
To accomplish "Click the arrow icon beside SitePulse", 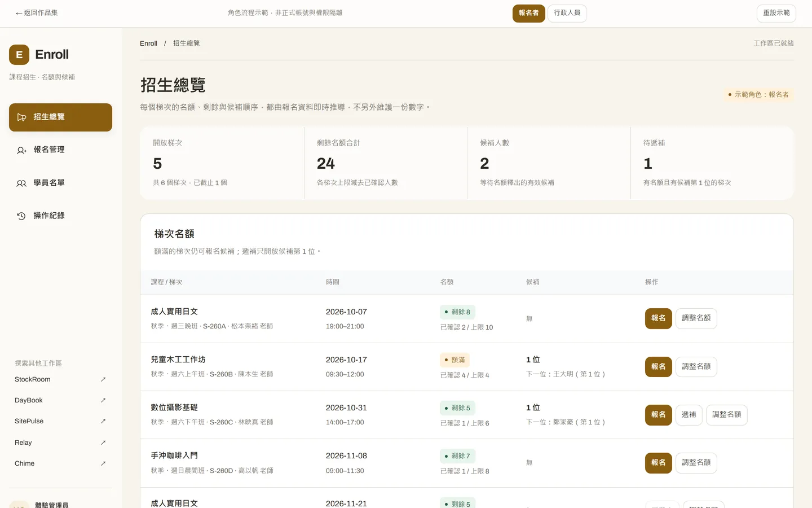I will pyautogui.click(x=103, y=421).
